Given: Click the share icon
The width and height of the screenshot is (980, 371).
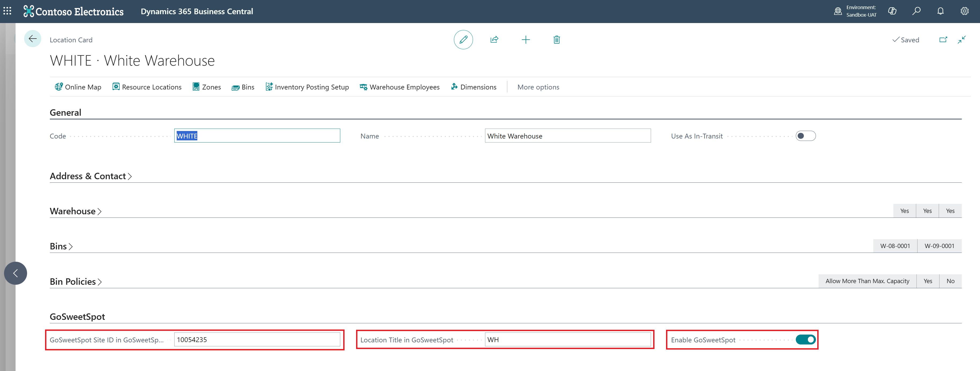Looking at the screenshot, I should 494,40.
